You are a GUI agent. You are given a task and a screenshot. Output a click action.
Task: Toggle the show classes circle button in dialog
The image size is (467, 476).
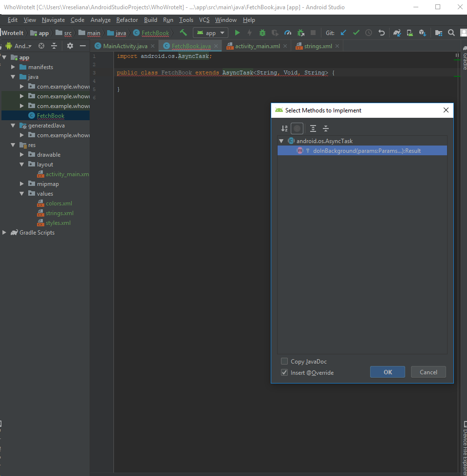[297, 128]
